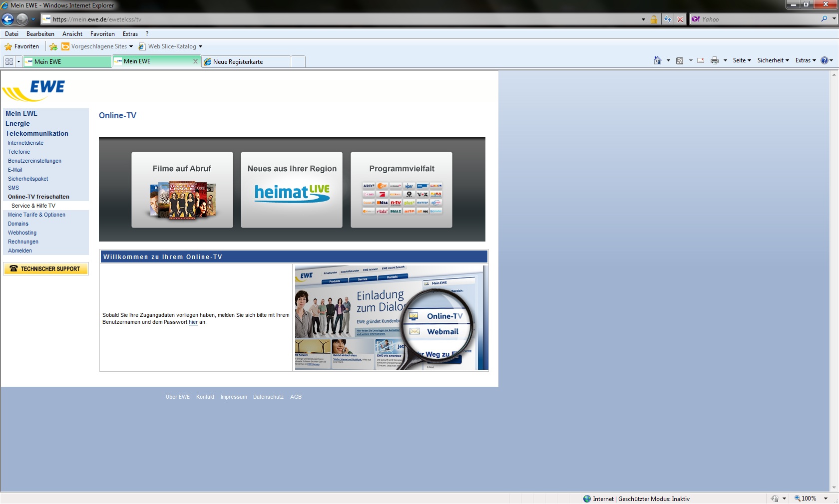
Task: Open the ? help menu
Action: pyautogui.click(x=147, y=34)
